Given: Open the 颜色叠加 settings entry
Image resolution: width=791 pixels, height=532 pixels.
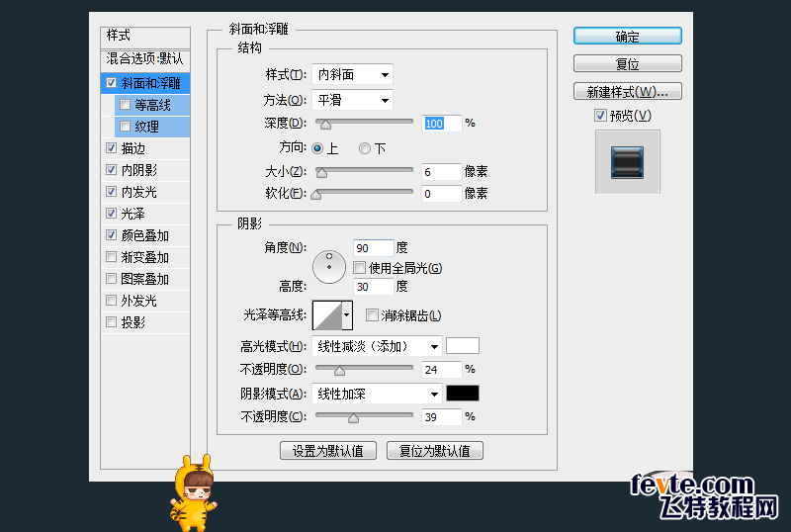Looking at the screenshot, I should point(145,235).
